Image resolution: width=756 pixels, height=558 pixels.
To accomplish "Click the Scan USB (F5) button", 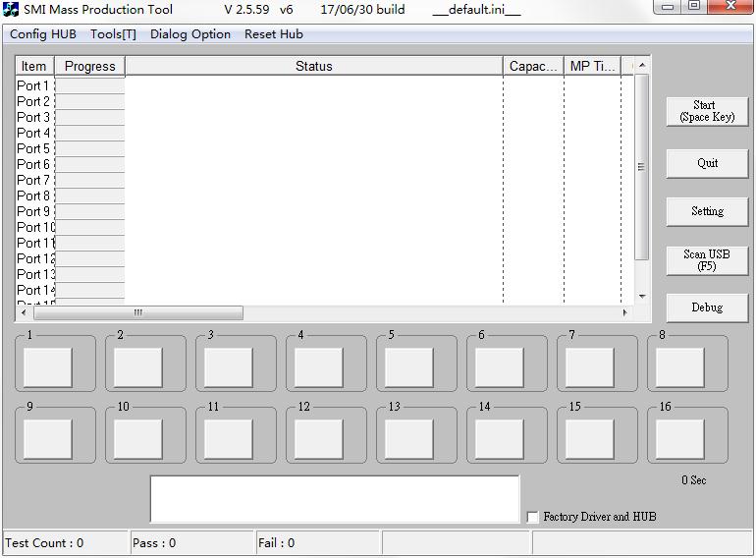I will (707, 260).
